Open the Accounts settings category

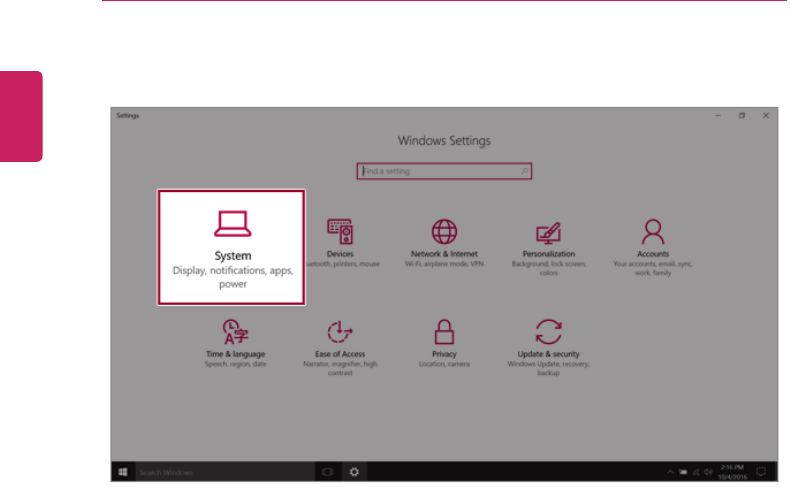652,247
